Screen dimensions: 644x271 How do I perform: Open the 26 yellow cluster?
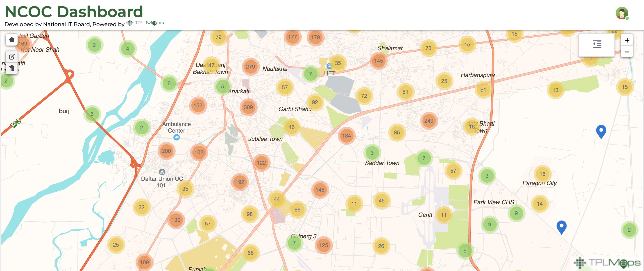point(381,246)
